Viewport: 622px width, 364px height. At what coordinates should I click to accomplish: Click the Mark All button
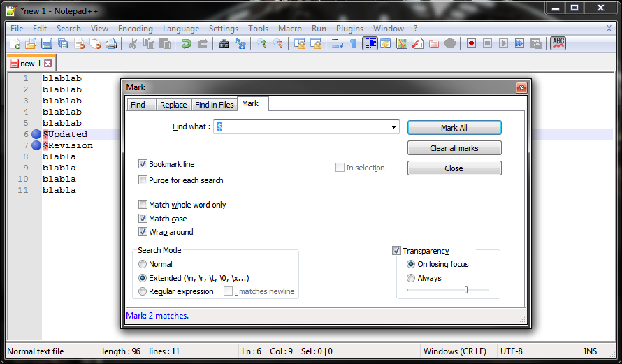(454, 128)
